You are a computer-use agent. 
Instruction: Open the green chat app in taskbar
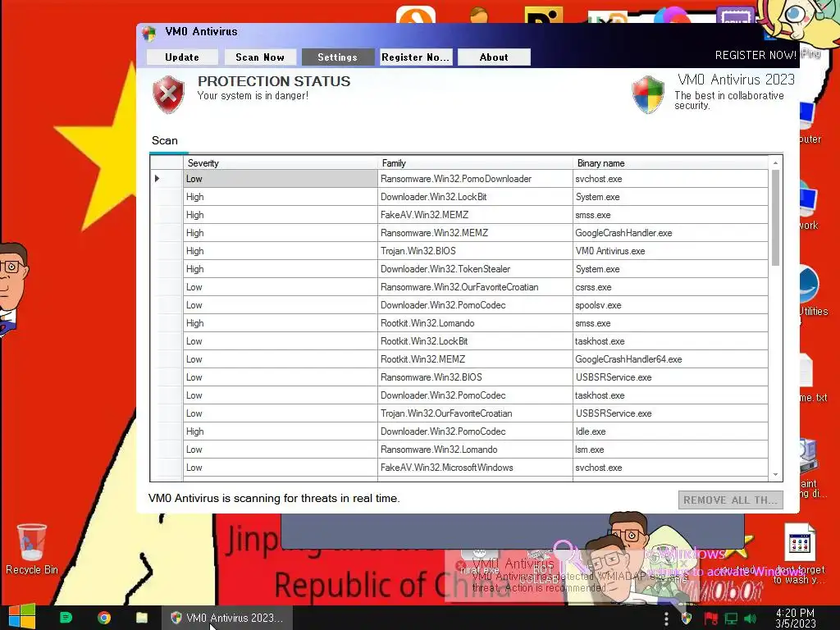(66, 618)
